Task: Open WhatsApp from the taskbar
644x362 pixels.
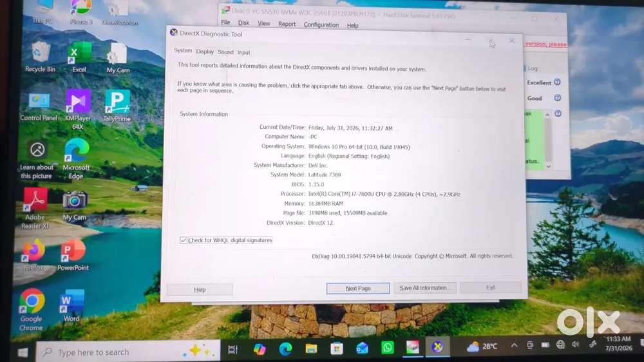Action: [387, 348]
